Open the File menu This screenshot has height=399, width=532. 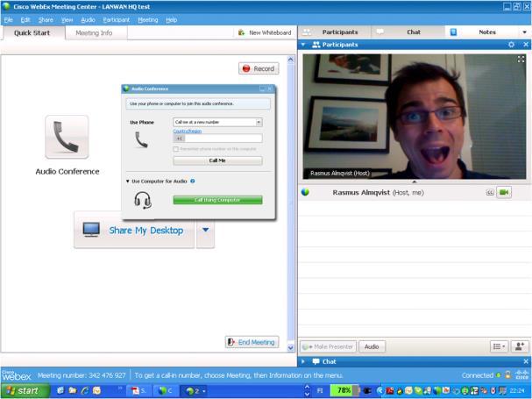point(9,20)
